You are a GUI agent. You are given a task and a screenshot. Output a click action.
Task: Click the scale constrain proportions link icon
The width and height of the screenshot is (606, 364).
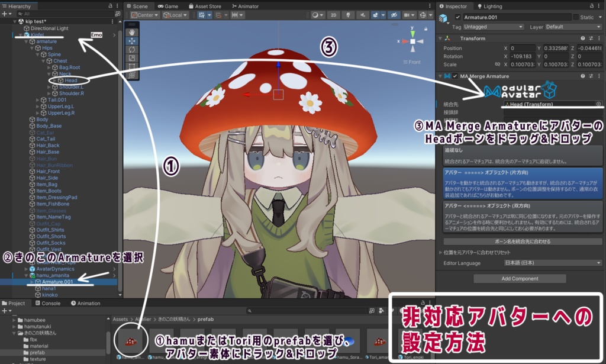pyautogui.click(x=497, y=65)
